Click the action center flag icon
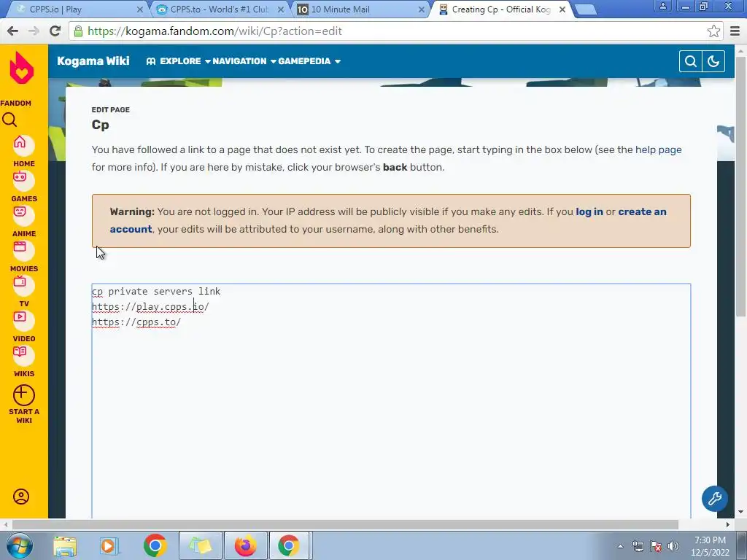The width and height of the screenshot is (747, 560). coord(656,546)
